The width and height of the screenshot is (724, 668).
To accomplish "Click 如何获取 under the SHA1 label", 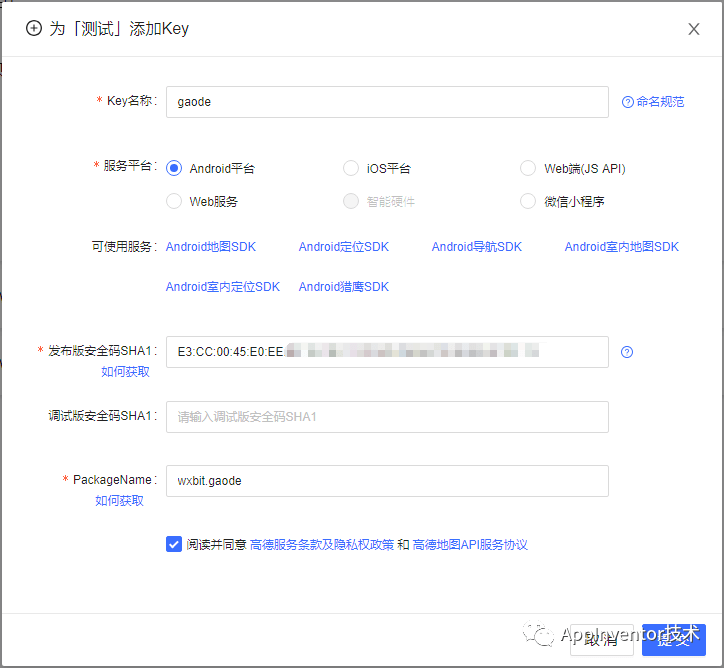I will (x=125, y=372).
